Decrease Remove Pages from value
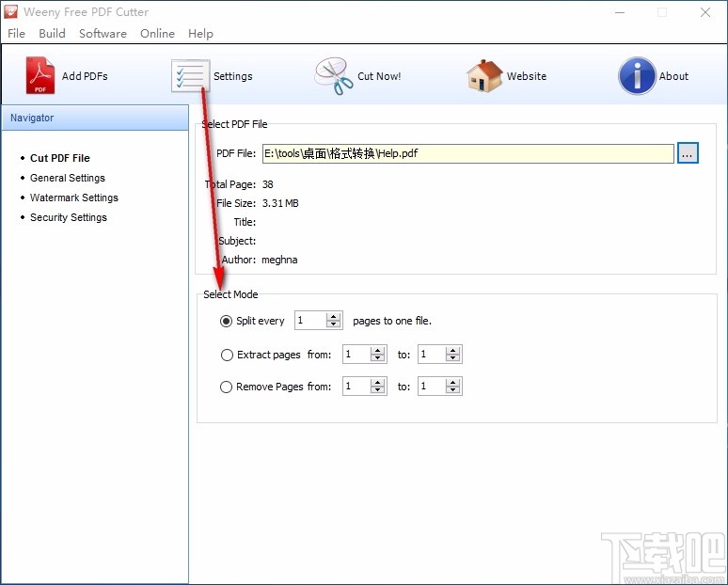The image size is (728, 585). pyautogui.click(x=377, y=389)
